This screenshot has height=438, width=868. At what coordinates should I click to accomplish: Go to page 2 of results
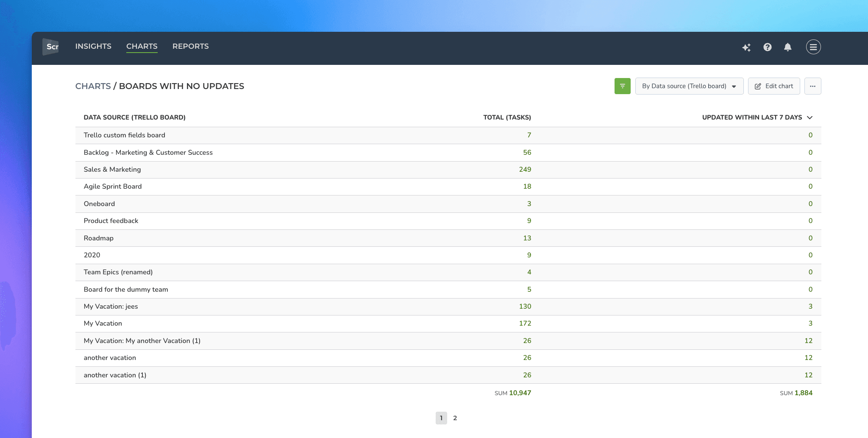pyautogui.click(x=455, y=418)
